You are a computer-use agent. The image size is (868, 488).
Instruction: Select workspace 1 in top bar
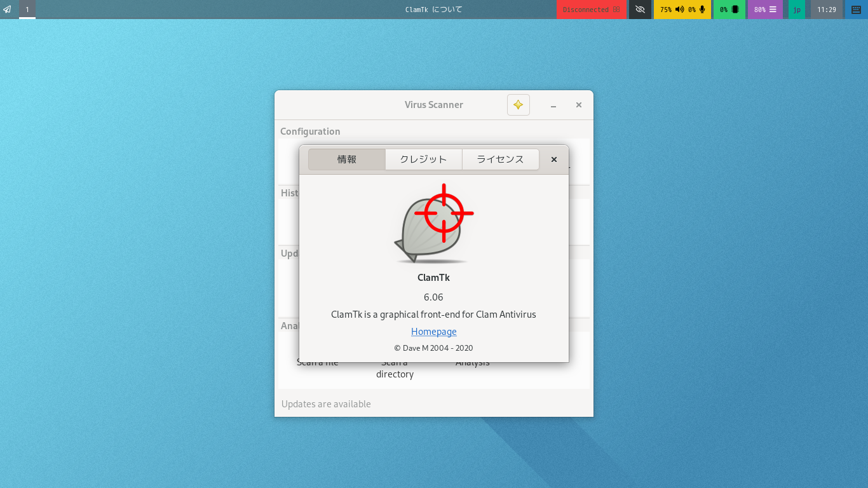click(x=27, y=10)
